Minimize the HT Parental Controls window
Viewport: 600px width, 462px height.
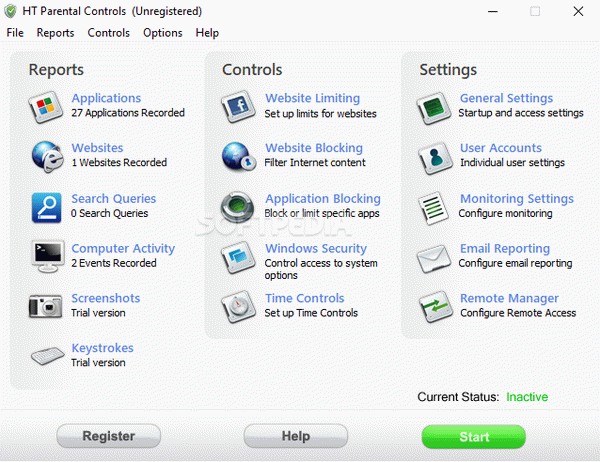pyautogui.click(x=493, y=11)
